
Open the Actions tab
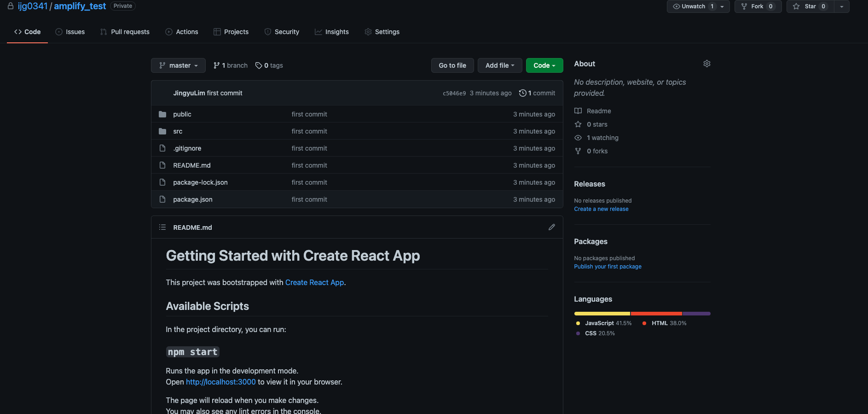[x=182, y=32]
